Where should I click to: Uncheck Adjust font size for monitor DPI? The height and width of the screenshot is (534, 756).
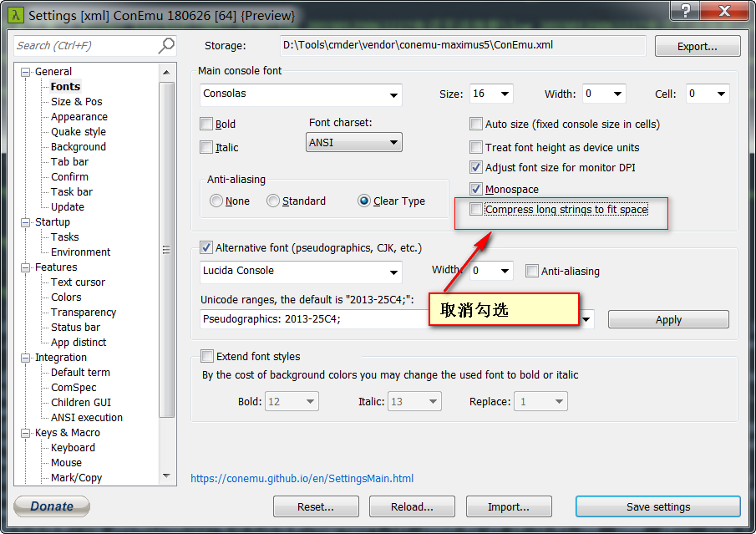click(476, 167)
